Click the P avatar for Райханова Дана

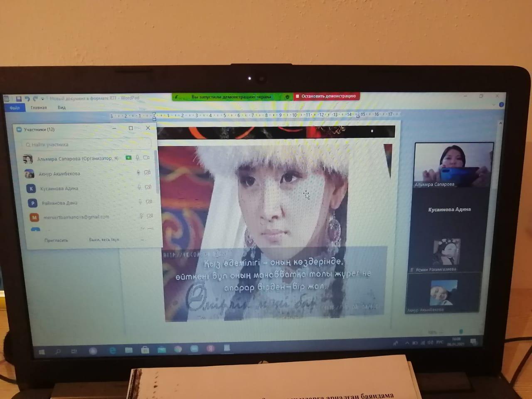click(x=33, y=203)
